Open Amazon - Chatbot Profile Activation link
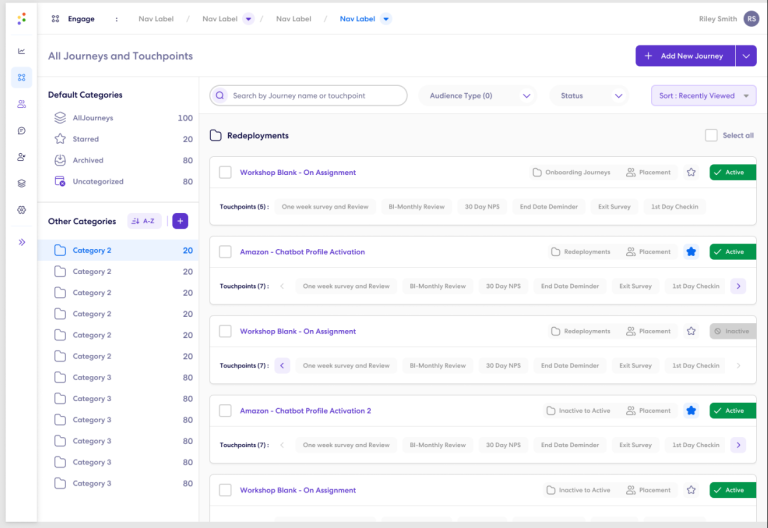This screenshot has width=768, height=528. 302,252
